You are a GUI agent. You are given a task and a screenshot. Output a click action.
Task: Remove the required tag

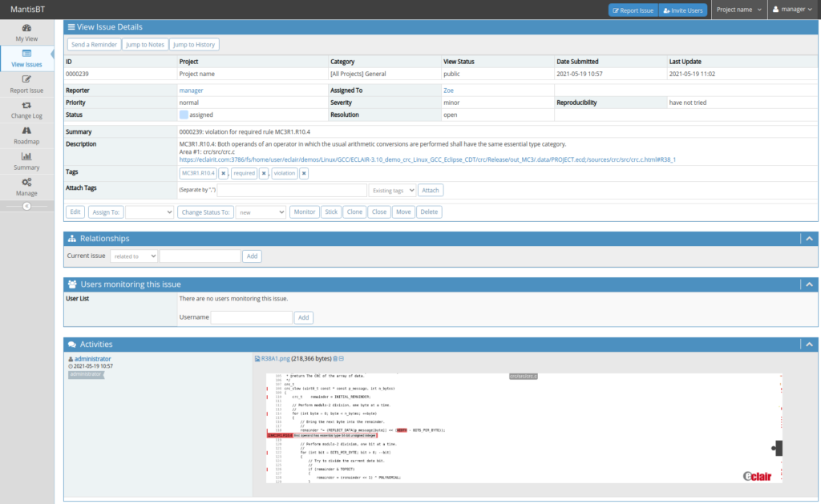(x=264, y=173)
